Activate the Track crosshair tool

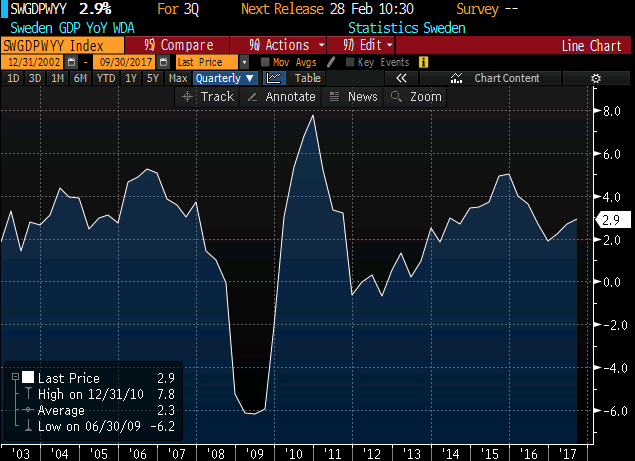coord(207,96)
